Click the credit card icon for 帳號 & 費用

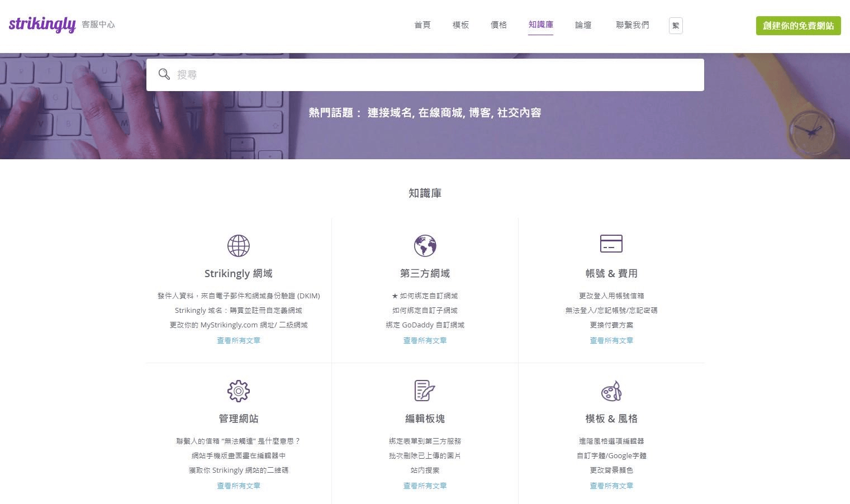point(611,244)
